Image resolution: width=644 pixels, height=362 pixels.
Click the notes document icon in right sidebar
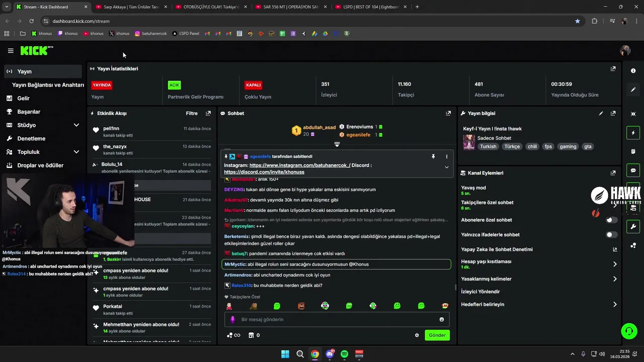[633, 151]
